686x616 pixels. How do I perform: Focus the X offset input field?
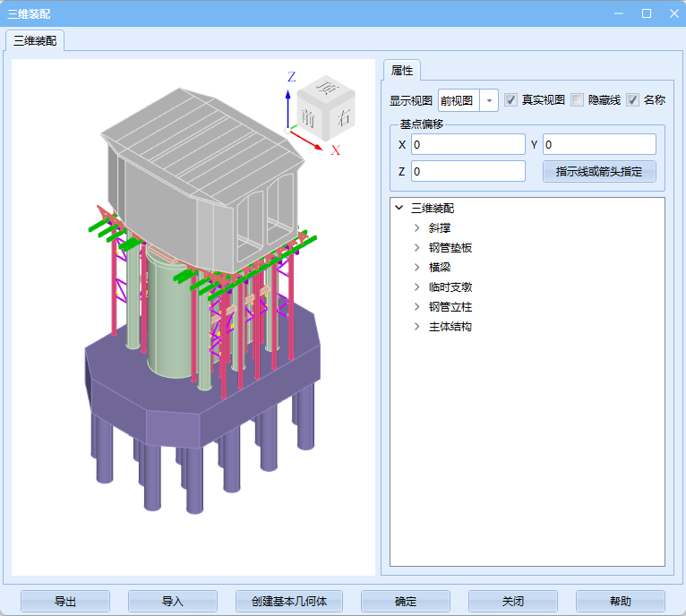(x=467, y=144)
